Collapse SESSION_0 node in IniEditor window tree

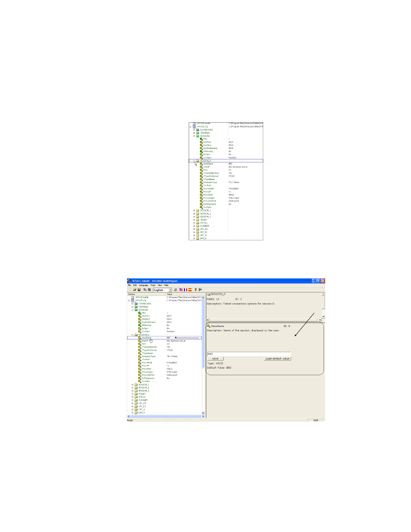pos(133,335)
